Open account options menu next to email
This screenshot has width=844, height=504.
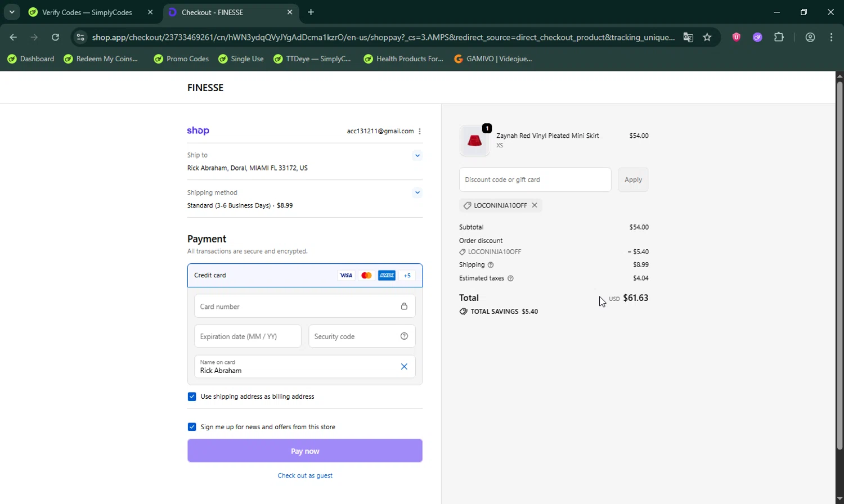420,131
